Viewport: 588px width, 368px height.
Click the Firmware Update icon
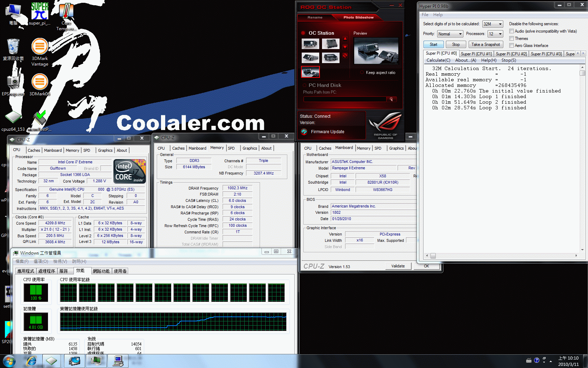tap(304, 131)
